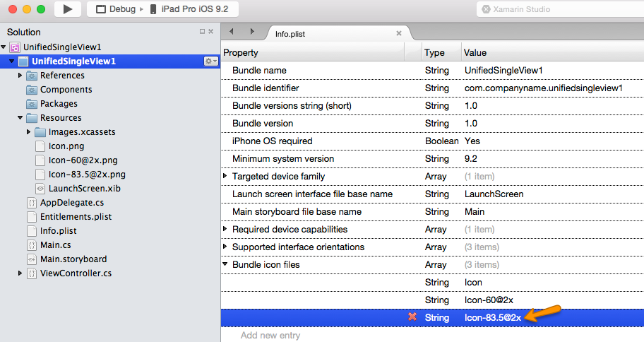The width and height of the screenshot is (644, 342).
Task: Select the Packages folder icon
Action: (32, 104)
